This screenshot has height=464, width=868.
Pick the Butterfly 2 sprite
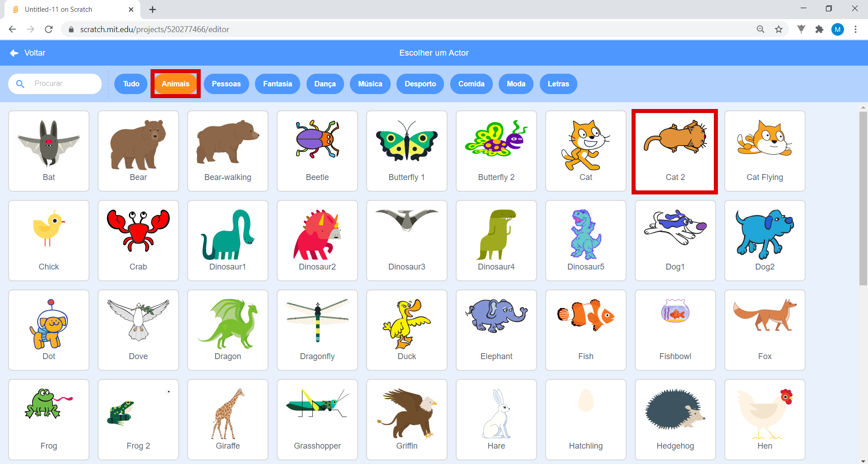[496, 151]
